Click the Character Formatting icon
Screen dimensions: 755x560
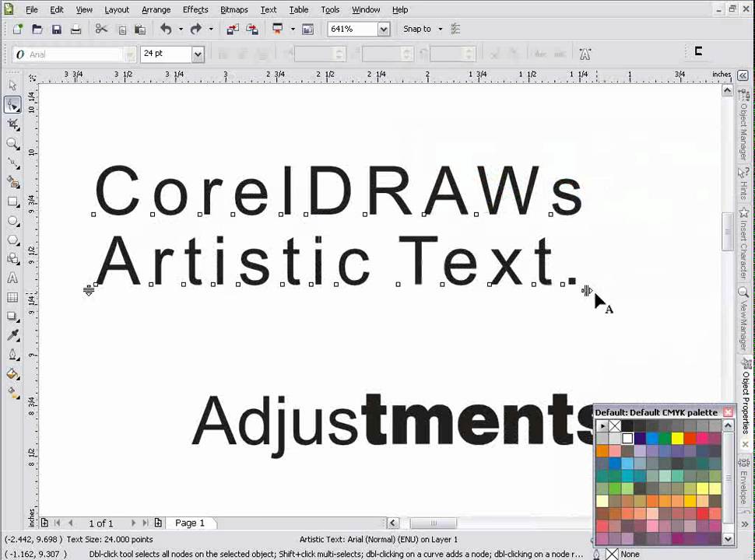pyautogui.click(x=585, y=54)
